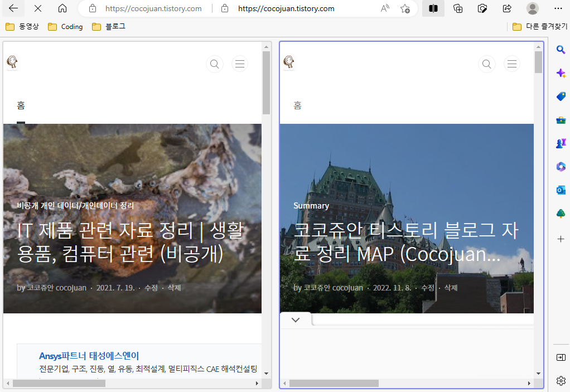Open the sidebar Copilot sparkle icon

click(x=561, y=73)
